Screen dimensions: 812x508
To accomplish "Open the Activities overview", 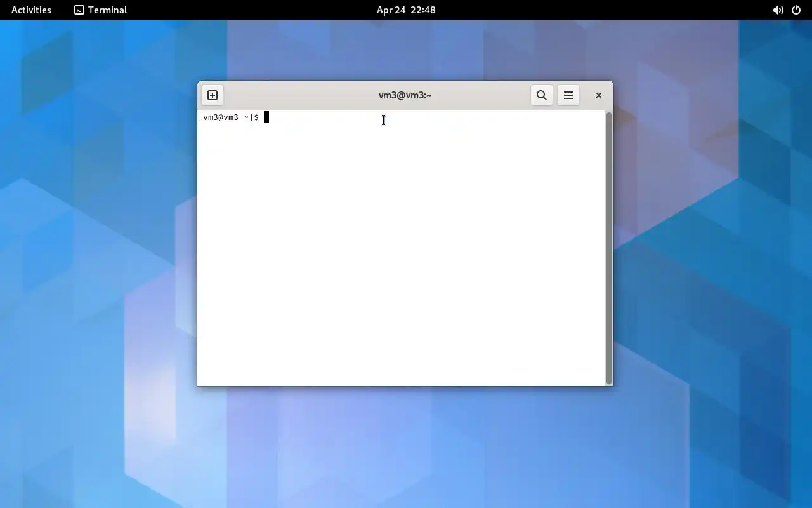I will coord(31,10).
